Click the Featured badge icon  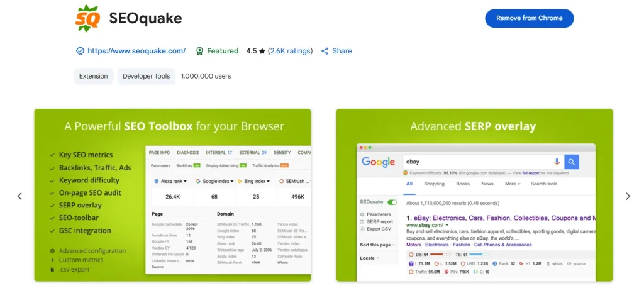pos(199,51)
